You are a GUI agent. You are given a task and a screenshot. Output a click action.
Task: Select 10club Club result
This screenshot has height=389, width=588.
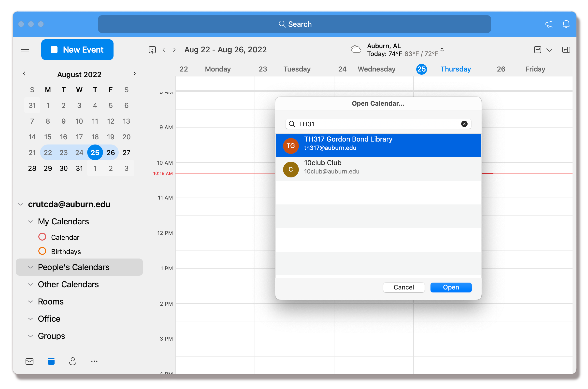378,169
